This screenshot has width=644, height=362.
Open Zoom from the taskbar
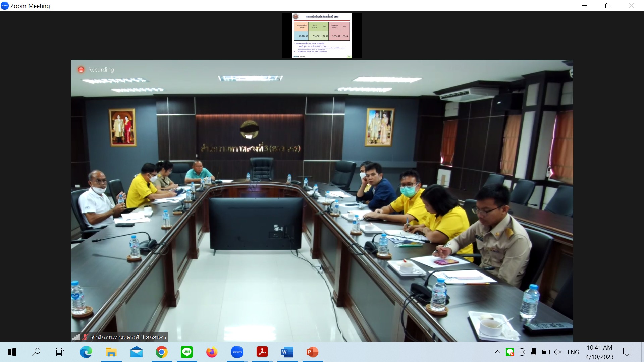click(x=237, y=352)
